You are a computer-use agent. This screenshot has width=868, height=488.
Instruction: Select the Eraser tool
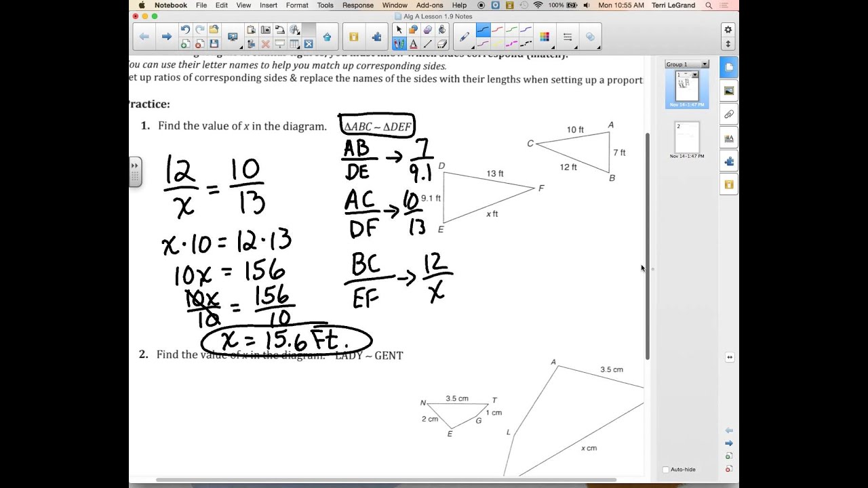pos(442,44)
